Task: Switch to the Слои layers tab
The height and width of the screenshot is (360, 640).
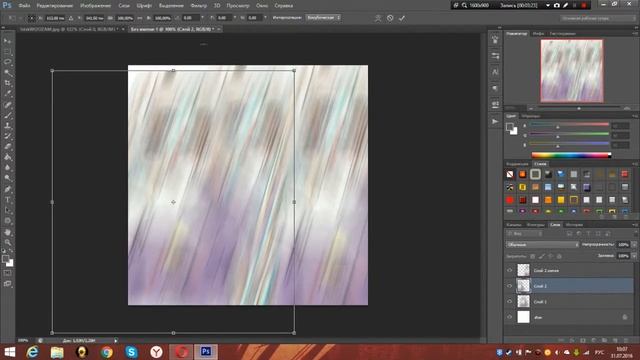Action: (555, 224)
